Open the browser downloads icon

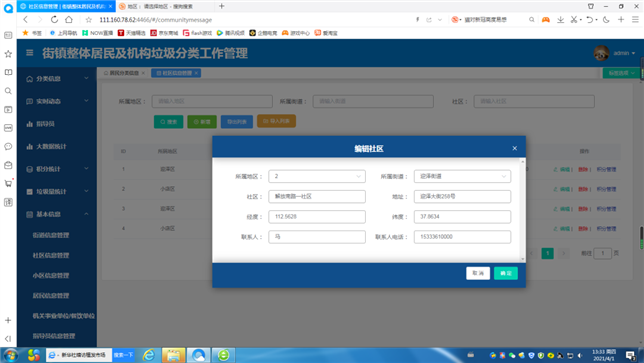[x=560, y=19]
